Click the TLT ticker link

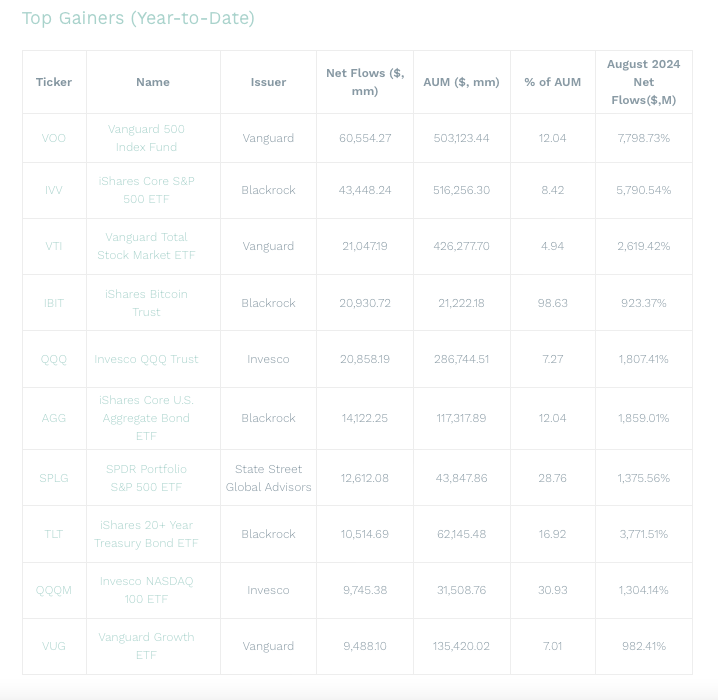[54, 534]
